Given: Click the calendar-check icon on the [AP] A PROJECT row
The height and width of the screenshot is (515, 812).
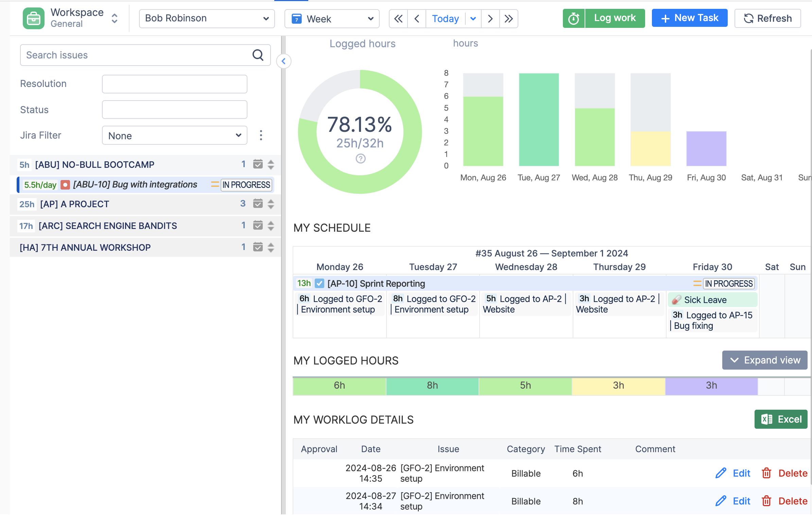Looking at the screenshot, I should [x=258, y=204].
